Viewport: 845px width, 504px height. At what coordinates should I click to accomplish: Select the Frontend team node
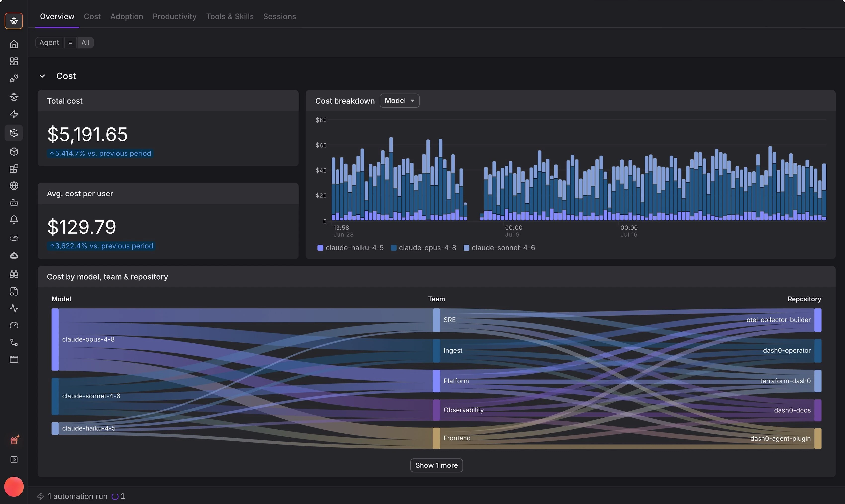coord(436,438)
